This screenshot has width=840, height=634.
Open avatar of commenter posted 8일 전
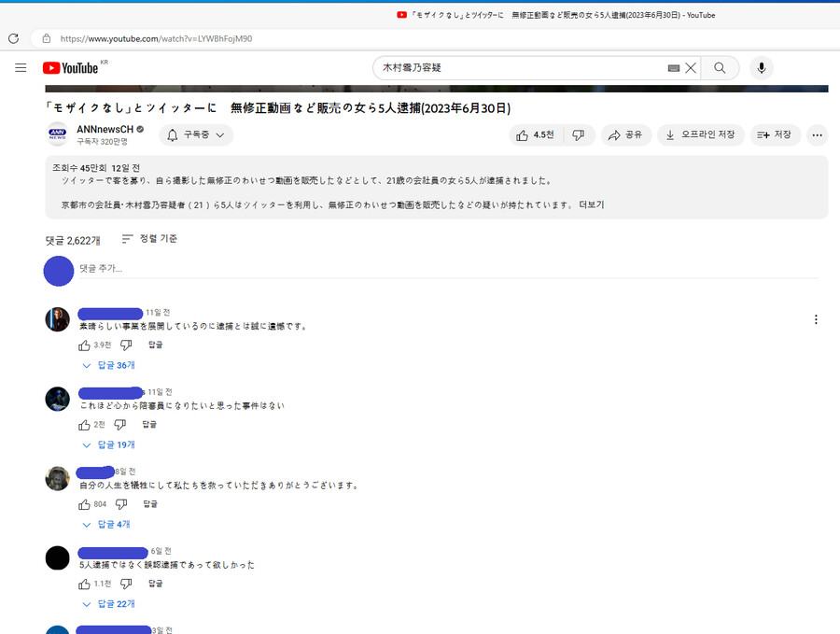pyautogui.click(x=57, y=478)
